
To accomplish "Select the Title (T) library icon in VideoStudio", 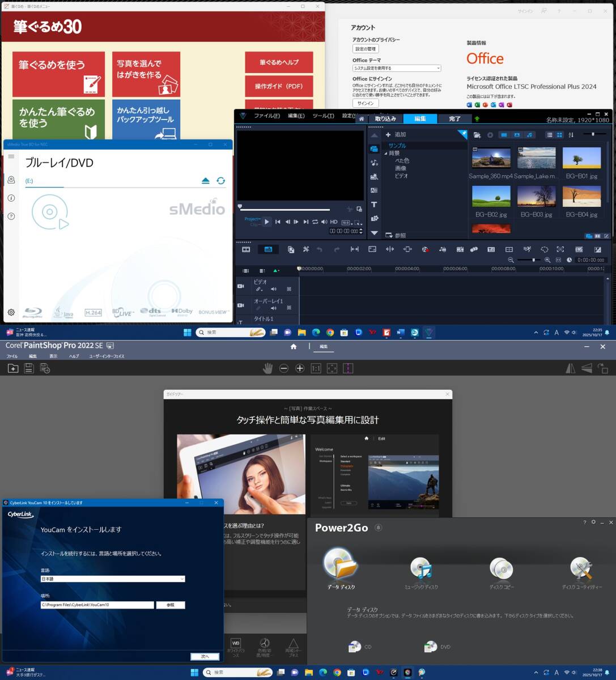I will coord(374,205).
